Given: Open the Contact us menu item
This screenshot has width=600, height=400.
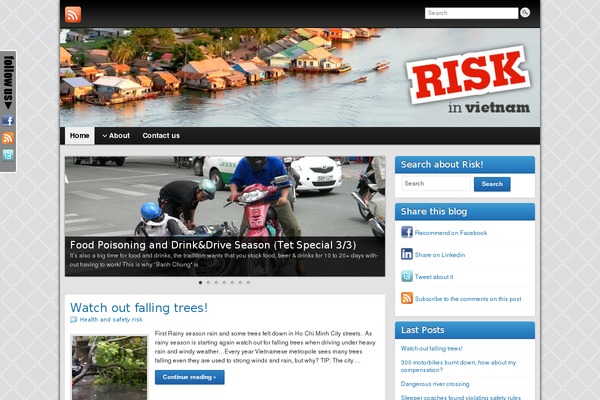Looking at the screenshot, I should tap(161, 136).
